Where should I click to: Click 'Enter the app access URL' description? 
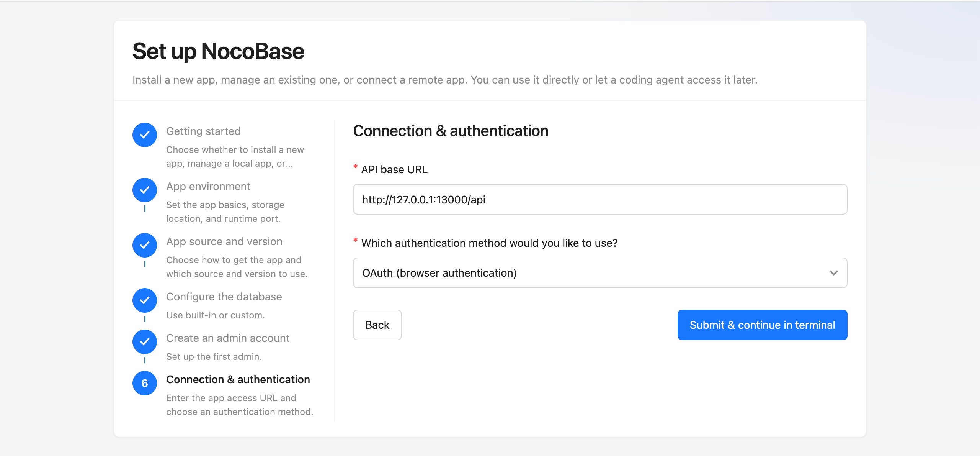pos(240,405)
